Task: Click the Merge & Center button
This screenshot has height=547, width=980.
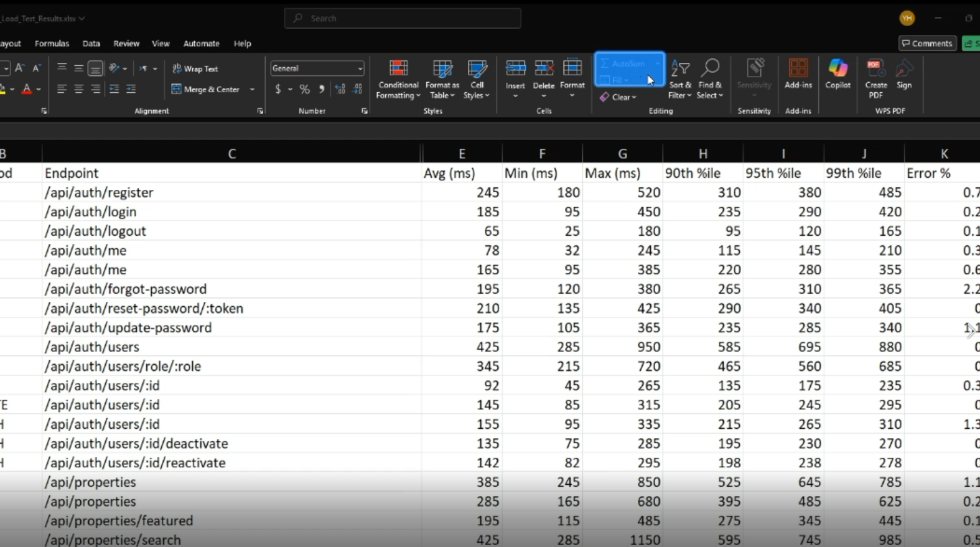Action: 207,90
